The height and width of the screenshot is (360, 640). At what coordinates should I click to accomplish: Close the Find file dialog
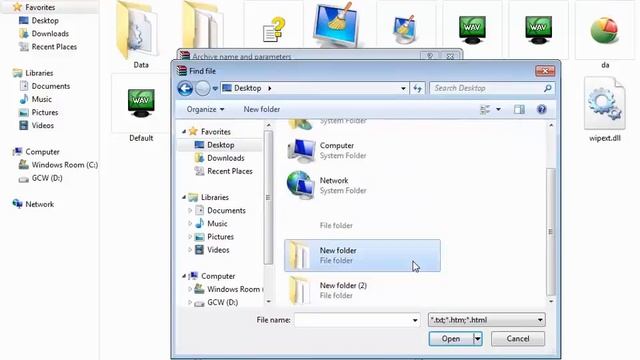click(545, 71)
